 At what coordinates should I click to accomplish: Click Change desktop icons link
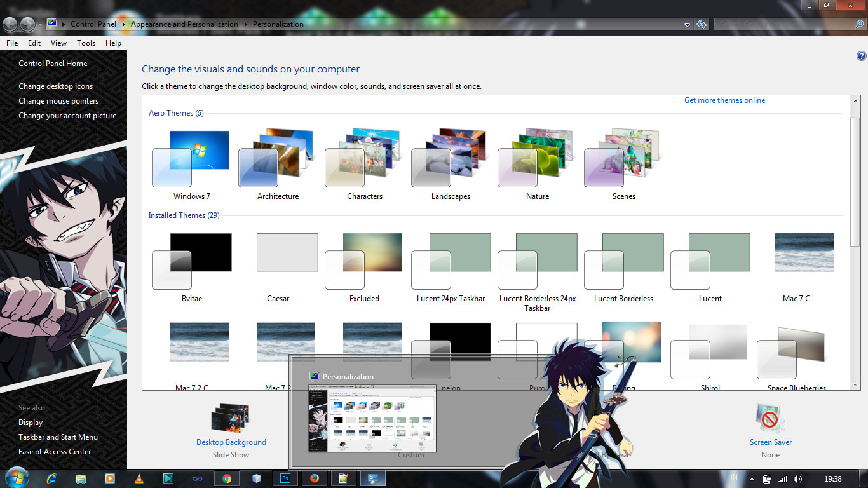point(55,86)
